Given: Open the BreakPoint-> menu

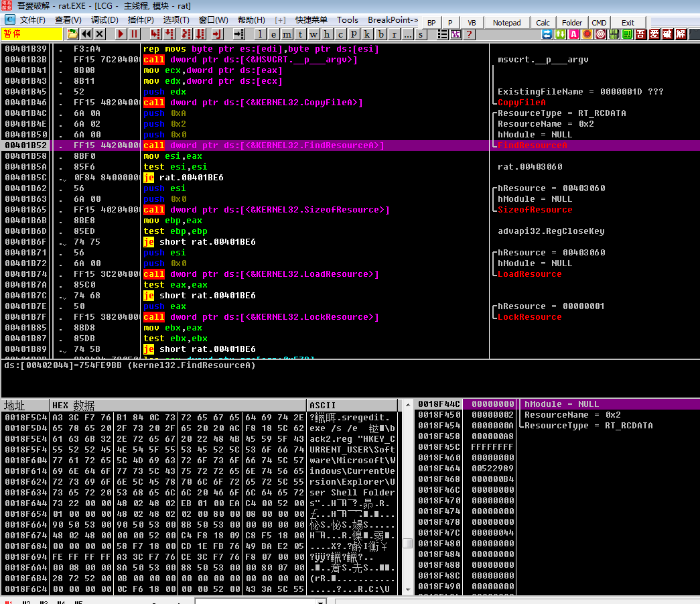Looking at the screenshot, I should [393, 20].
